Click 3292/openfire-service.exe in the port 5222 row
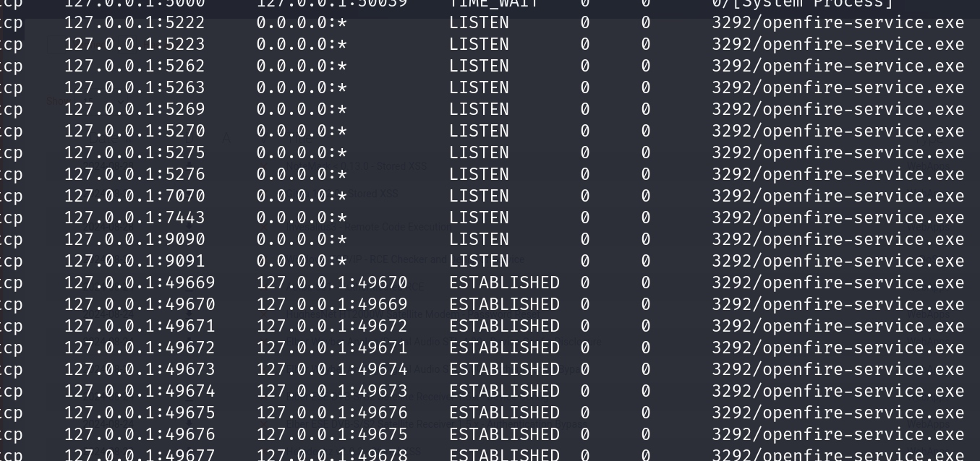The image size is (980, 461). point(838,22)
